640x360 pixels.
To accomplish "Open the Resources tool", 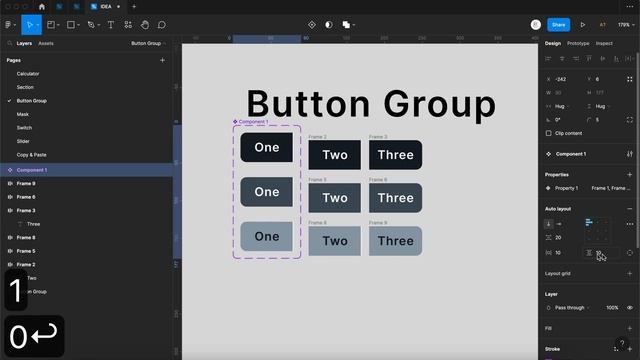I will click(x=128, y=25).
